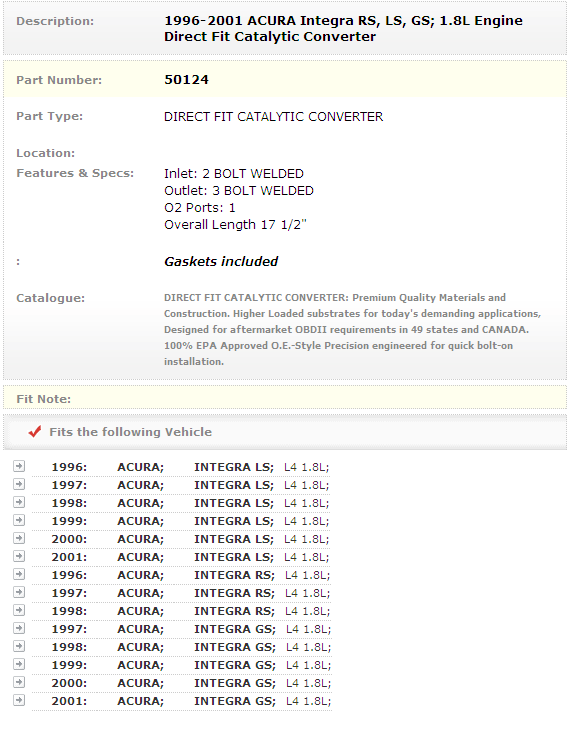Click 1999 INTEGRA LS row text
Image resolution: width=570 pixels, height=733 pixels.
pos(190,521)
